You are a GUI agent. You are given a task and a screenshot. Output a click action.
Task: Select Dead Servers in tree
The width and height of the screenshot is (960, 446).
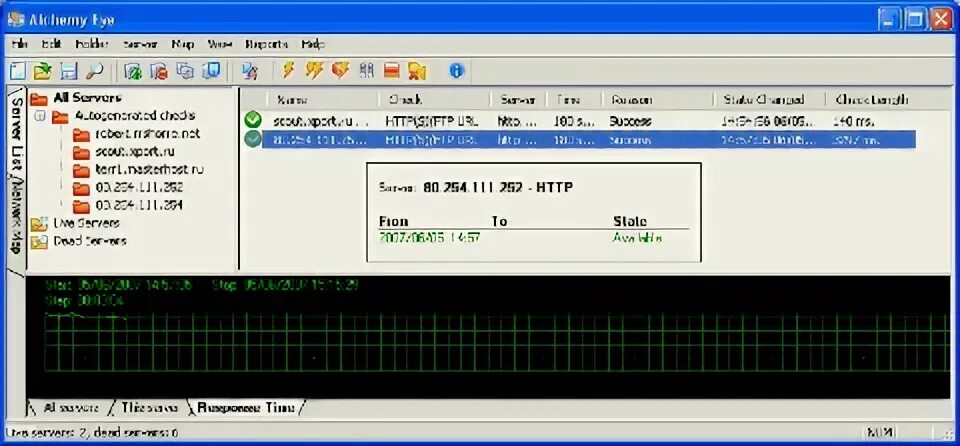click(89, 241)
